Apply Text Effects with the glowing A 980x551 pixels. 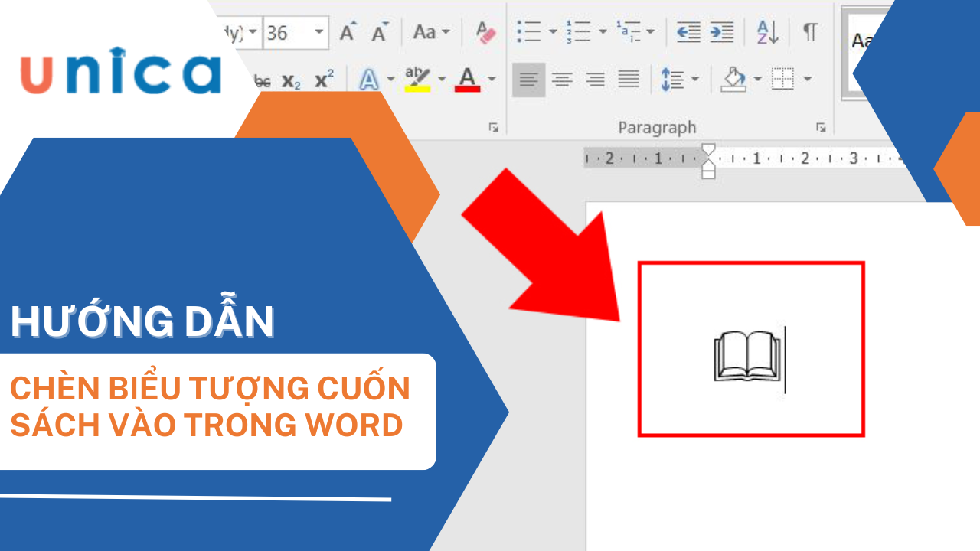tap(370, 79)
